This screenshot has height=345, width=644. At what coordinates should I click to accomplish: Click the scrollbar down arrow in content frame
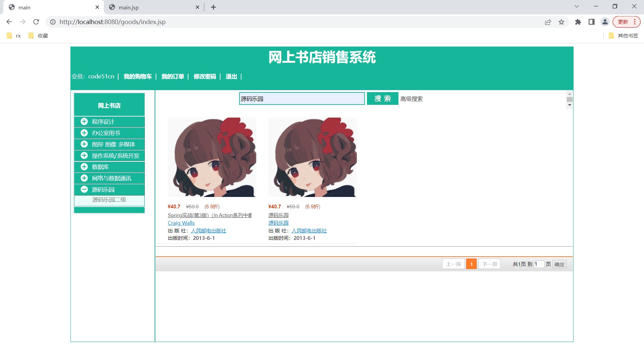[x=570, y=105]
